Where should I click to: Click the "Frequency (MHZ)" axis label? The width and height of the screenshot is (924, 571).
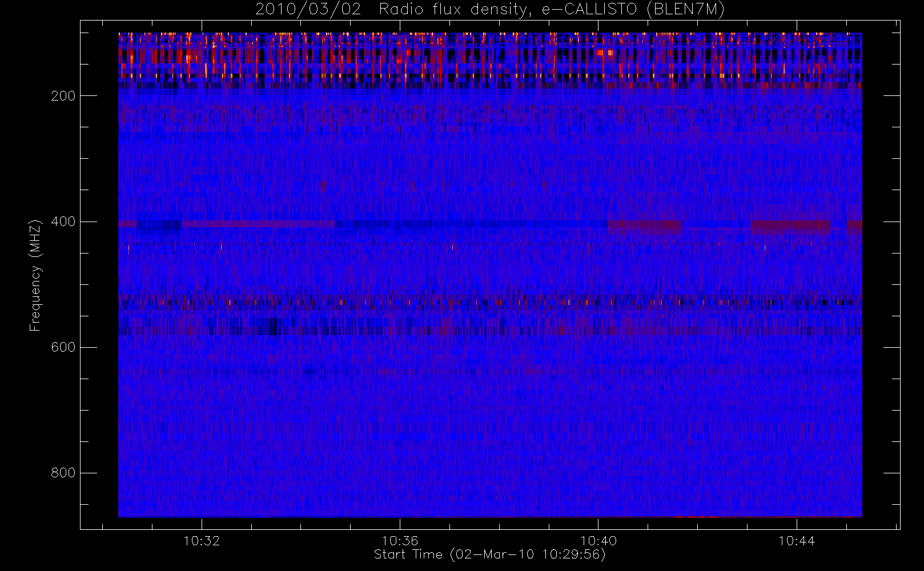[35, 275]
